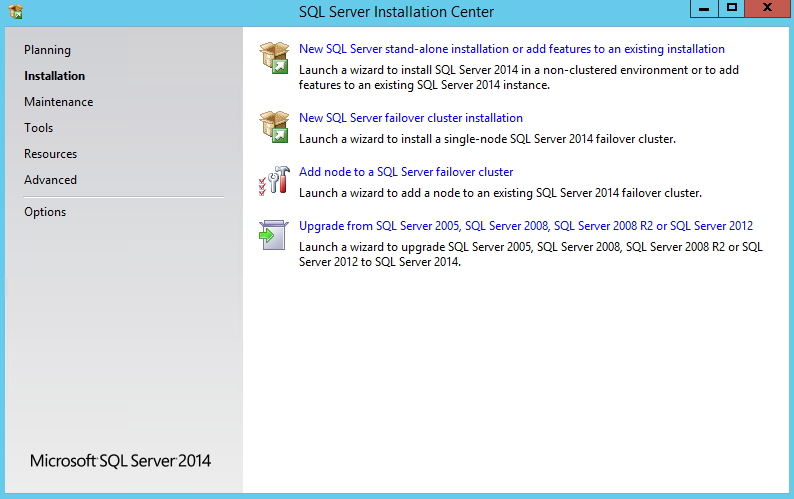The image size is (794, 499).
Task: Click the failover cluster installation box icon
Action: click(274, 127)
